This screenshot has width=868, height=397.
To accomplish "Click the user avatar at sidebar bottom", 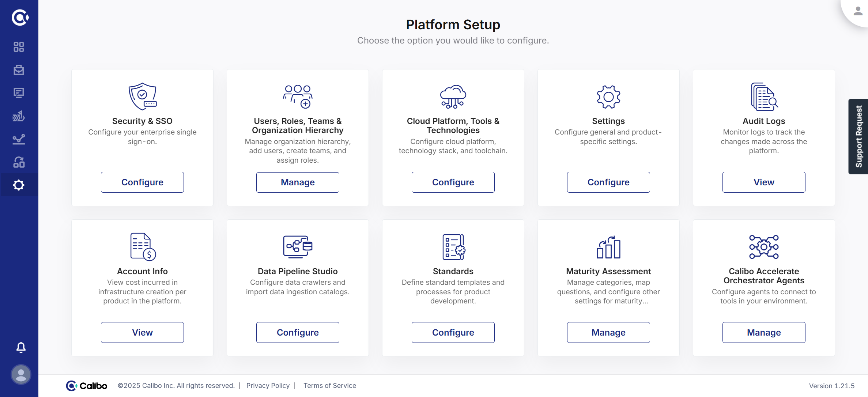I will (x=21, y=374).
